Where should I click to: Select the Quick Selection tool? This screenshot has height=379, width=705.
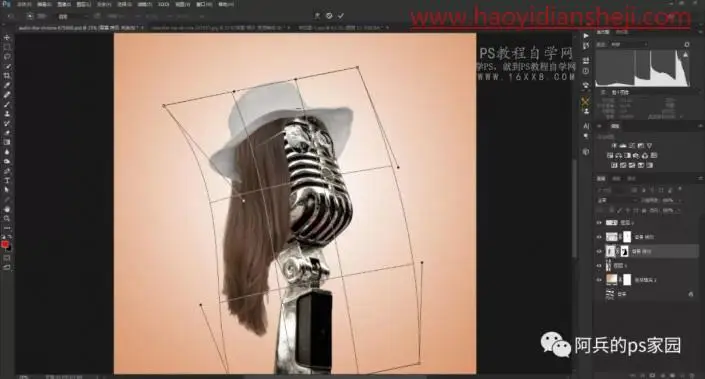pyautogui.click(x=7, y=66)
